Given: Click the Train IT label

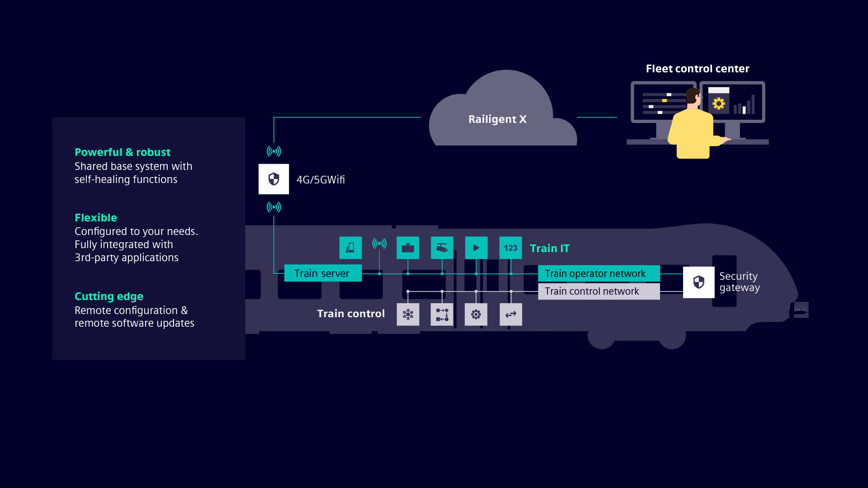Looking at the screenshot, I should [549, 249].
